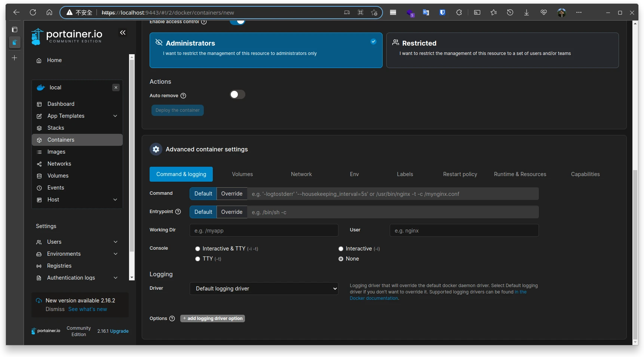Expand the Users settings section
This screenshot has width=644, height=357.
pos(116,242)
